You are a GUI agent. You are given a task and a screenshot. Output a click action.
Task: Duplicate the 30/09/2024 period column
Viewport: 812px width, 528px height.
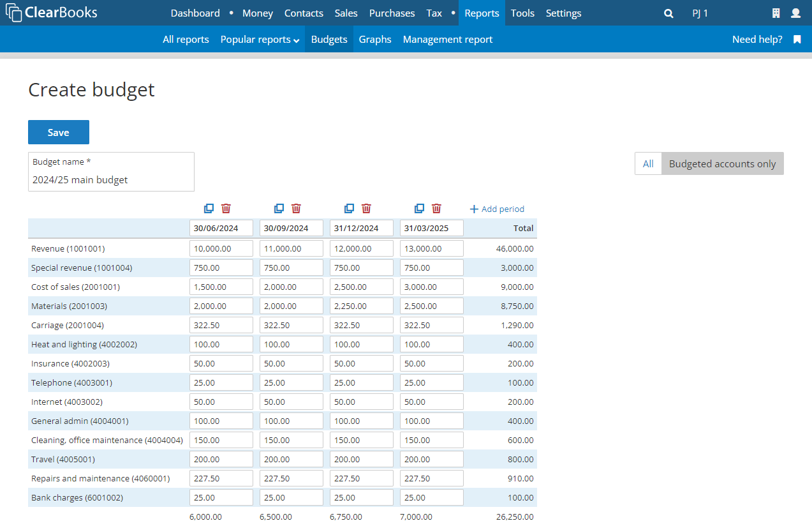pyautogui.click(x=279, y=208)
